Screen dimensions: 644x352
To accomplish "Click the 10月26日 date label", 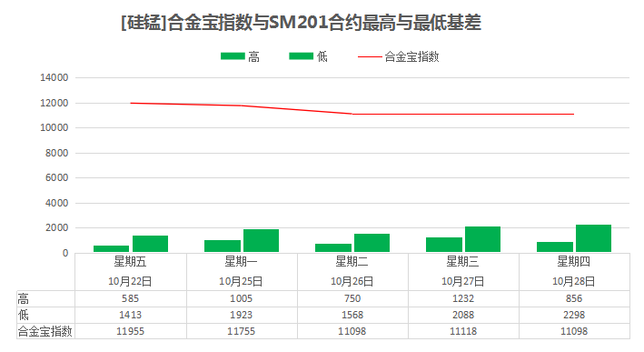I will (352, 281).
